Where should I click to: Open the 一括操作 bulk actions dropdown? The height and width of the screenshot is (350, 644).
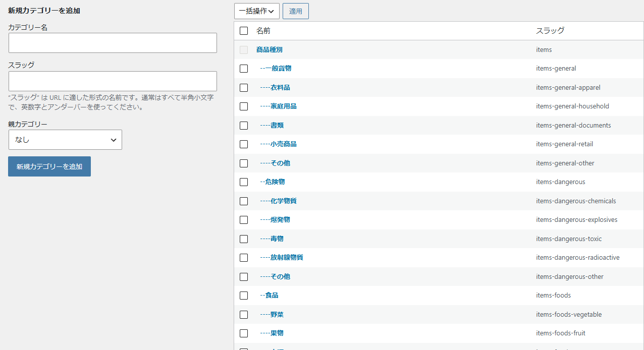coord(257,11)
